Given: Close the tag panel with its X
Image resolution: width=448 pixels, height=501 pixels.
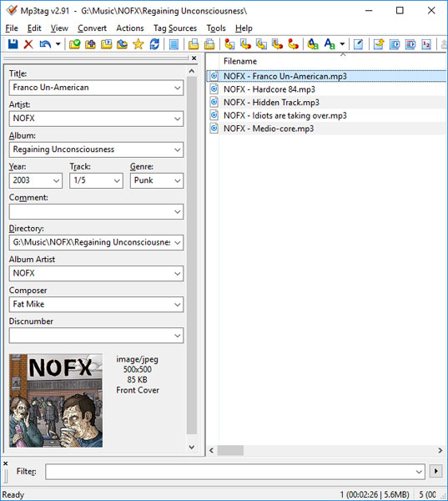Looking at the screenshot, I should (x=194, y=58).
